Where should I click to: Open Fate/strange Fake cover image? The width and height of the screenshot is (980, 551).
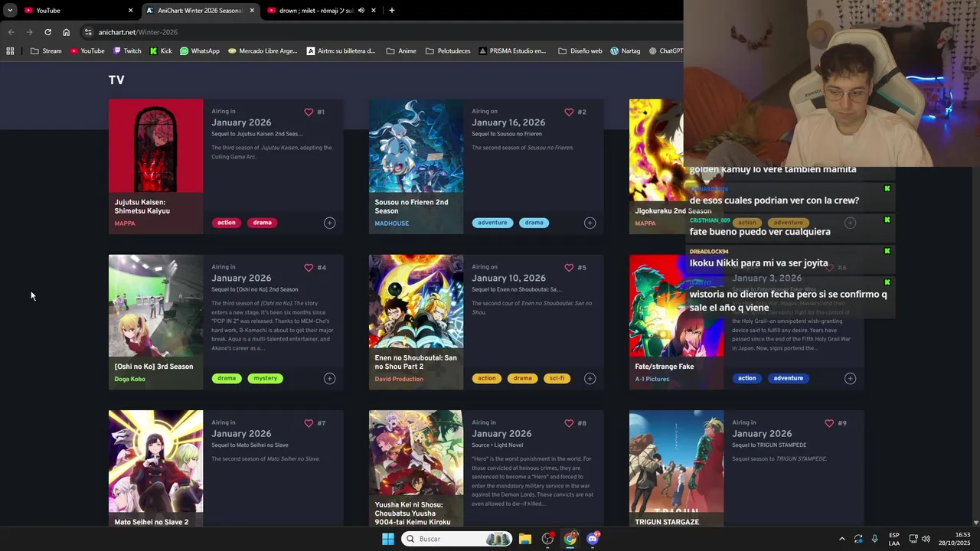tap(677, 305)
